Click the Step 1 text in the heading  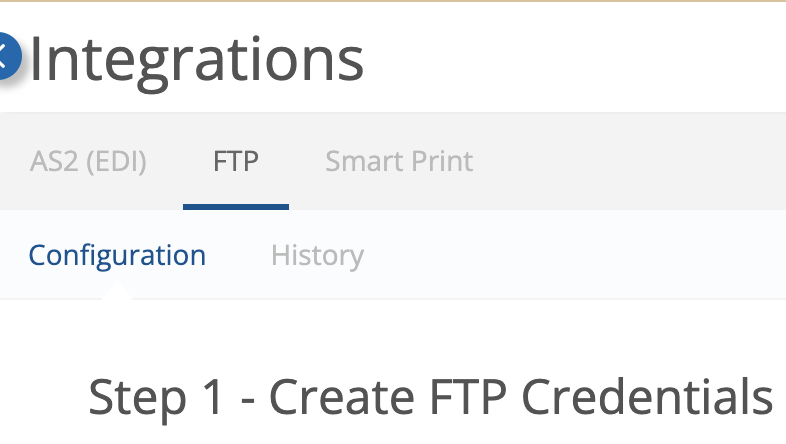point(156,398)
